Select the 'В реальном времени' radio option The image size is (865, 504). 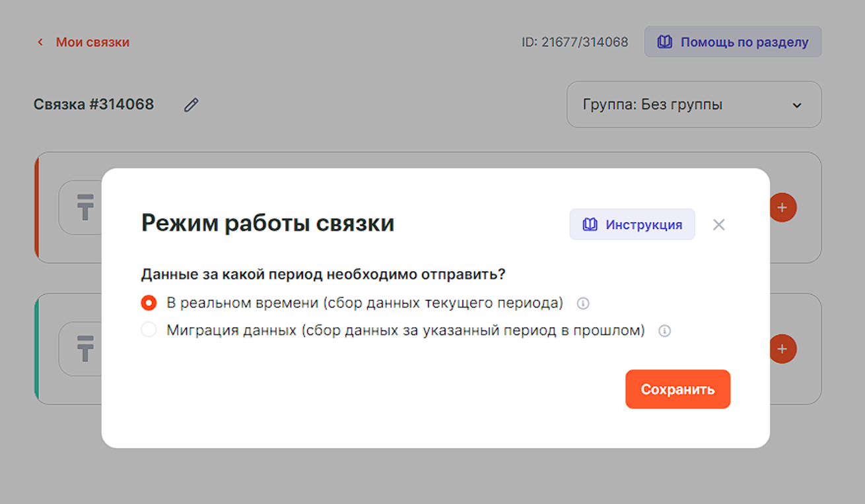click(149, 303)
